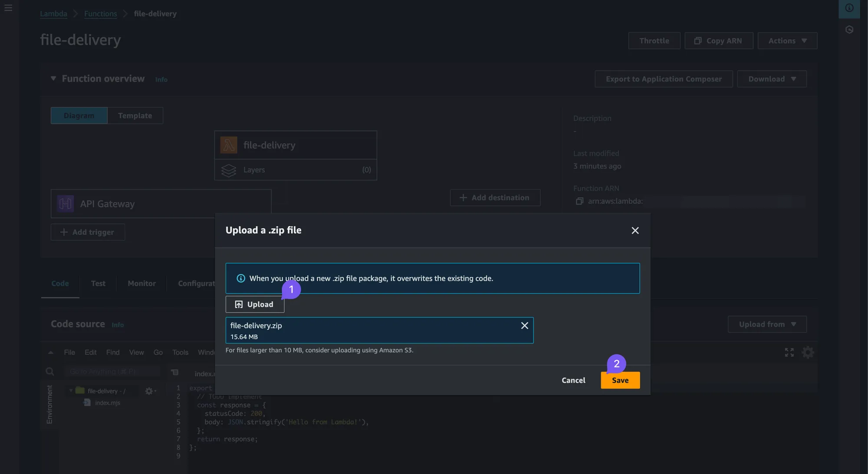
Task: Open the hamburger navigation menu
Action: 8,8
